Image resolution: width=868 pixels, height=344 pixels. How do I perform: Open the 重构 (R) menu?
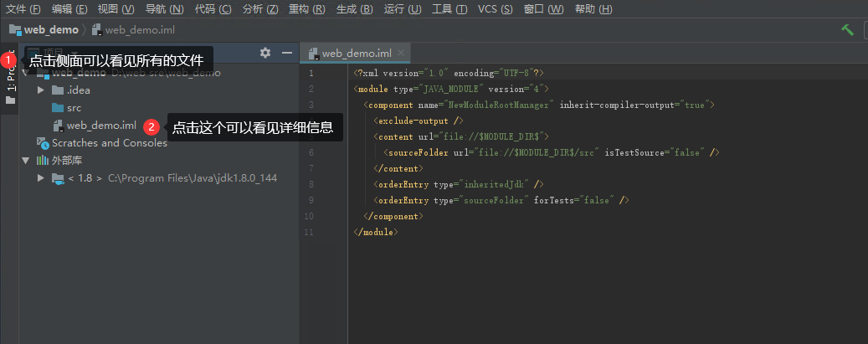pos(306,9)
